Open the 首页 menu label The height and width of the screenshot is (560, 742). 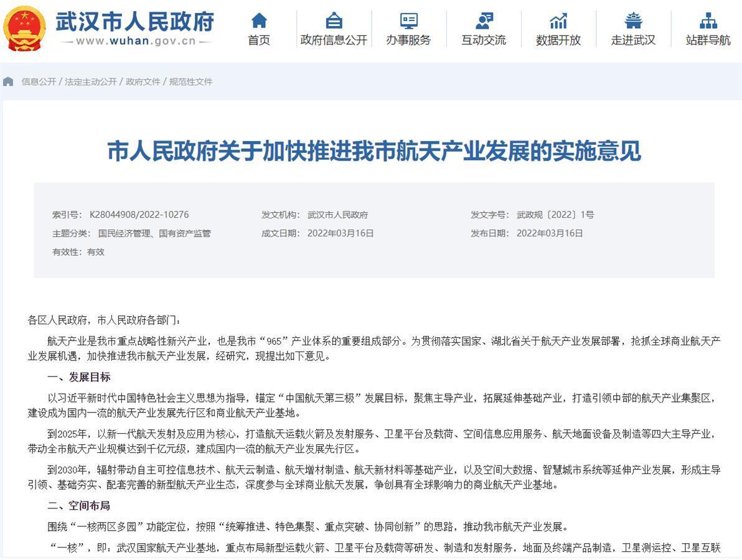[x=259, y=40]
